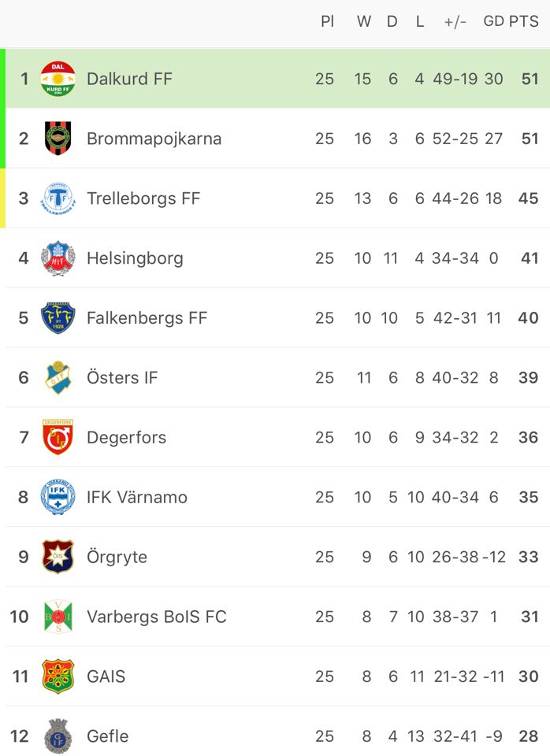The height and width of the screenshot is (756, 550).
Task: Click the Varbergs BoIS FC logo
Action: (58, 617)
